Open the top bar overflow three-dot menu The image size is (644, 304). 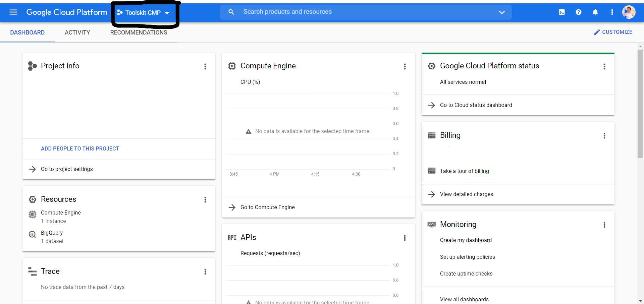point(612,12)
